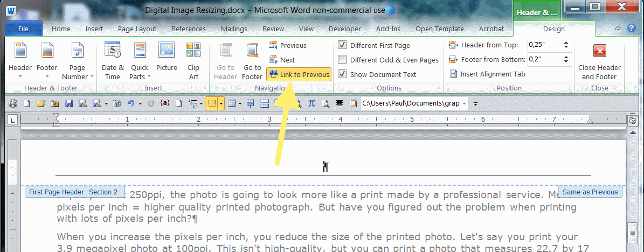The width and height of the screenshot is (644, 252).
Task: Open Word Help question mark
Action: click(x=632, y=29)
